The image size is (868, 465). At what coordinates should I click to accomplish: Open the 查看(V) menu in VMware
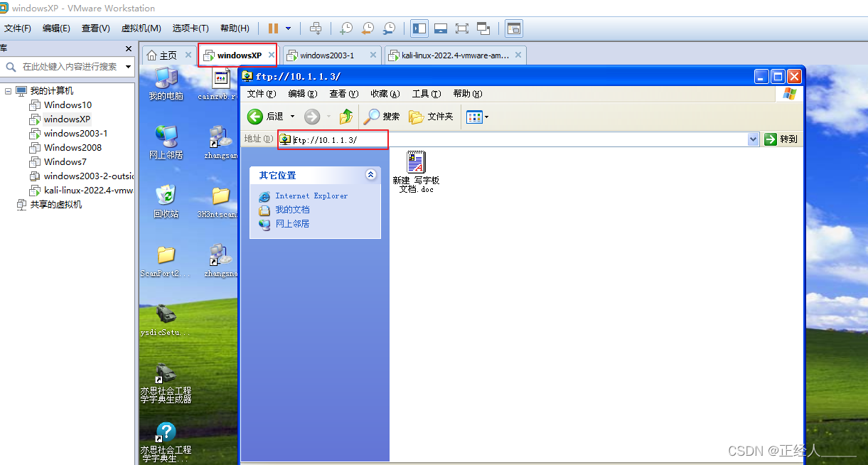coord(96,28)
